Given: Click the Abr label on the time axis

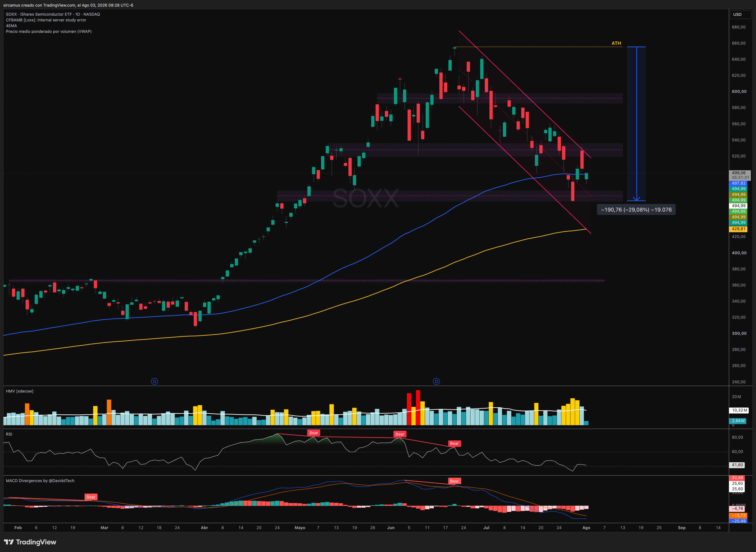Looking at the screenshot, I should pos(205,527).
